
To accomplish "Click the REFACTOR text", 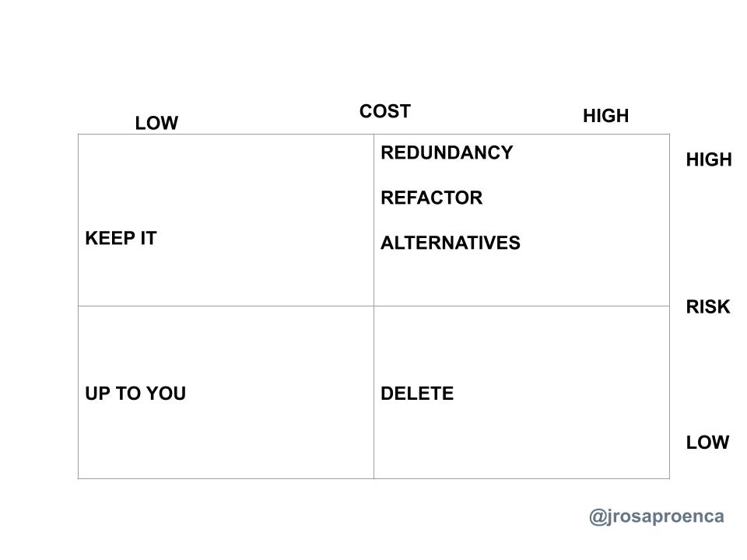I will pos(432,198).
